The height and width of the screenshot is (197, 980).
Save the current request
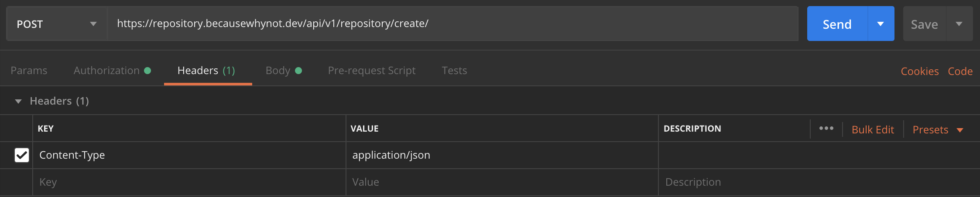tap(924, 24)
